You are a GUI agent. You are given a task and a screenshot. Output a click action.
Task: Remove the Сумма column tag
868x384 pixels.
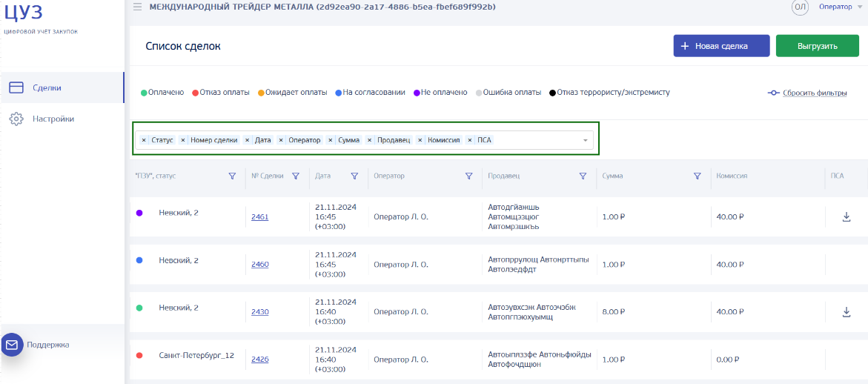pos(330,141)
